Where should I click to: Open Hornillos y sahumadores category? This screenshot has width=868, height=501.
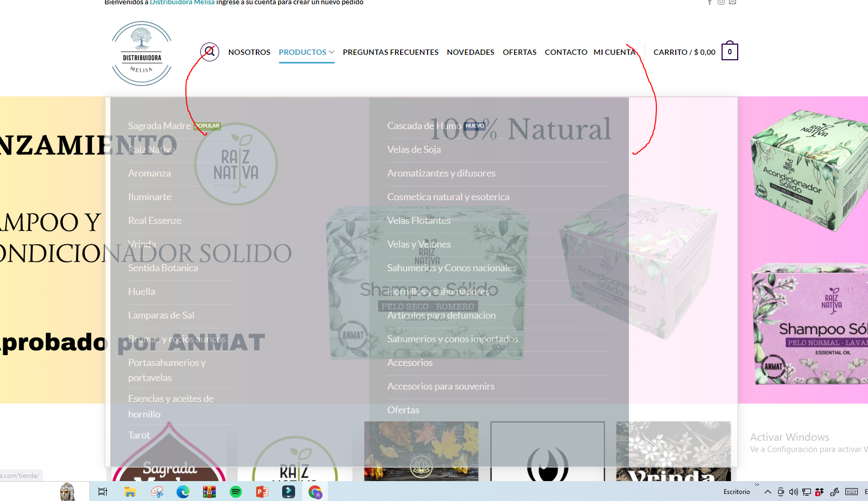click(438, 292)
